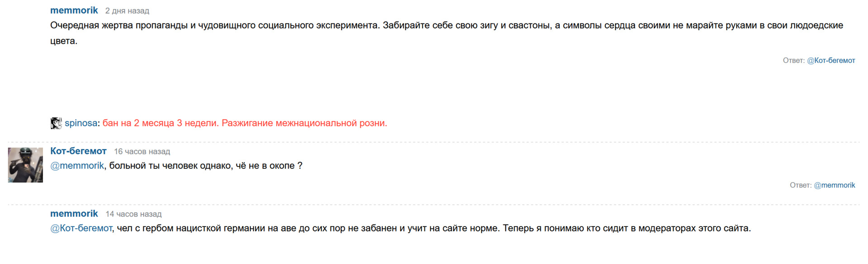Click the @memmorik mention starting the second comment
The image size is (868, 264).
click(77, 166)
